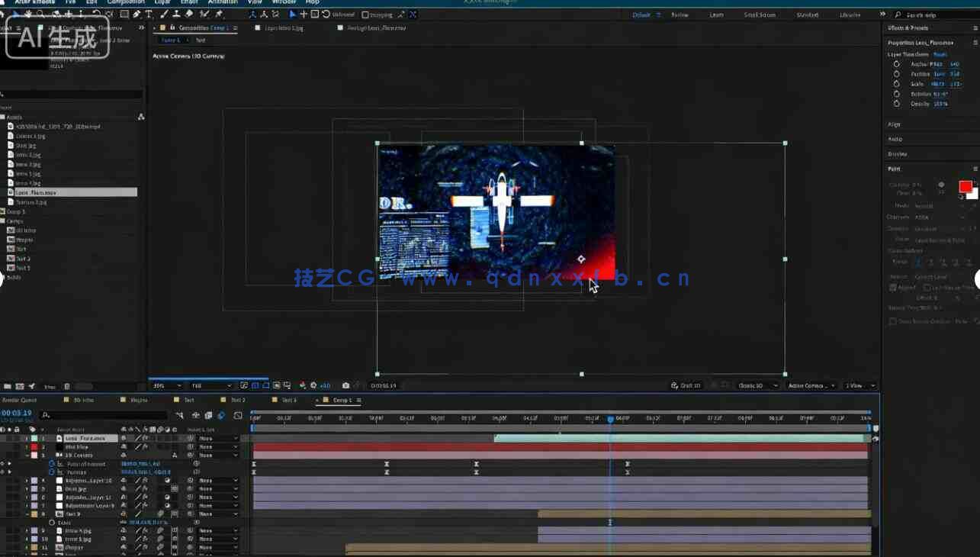Switch to the Learn workspace
The image size is (980, 557).
point(716,14)
